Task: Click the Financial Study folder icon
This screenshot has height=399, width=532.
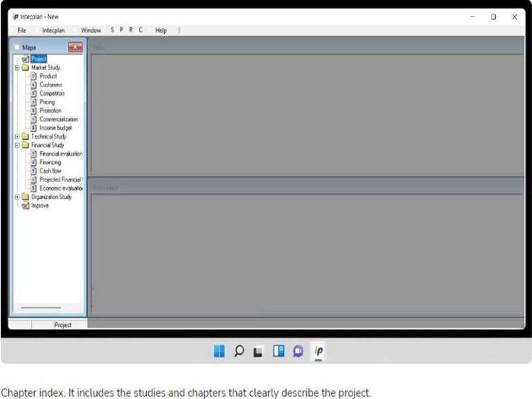Action: coord(26,145)
